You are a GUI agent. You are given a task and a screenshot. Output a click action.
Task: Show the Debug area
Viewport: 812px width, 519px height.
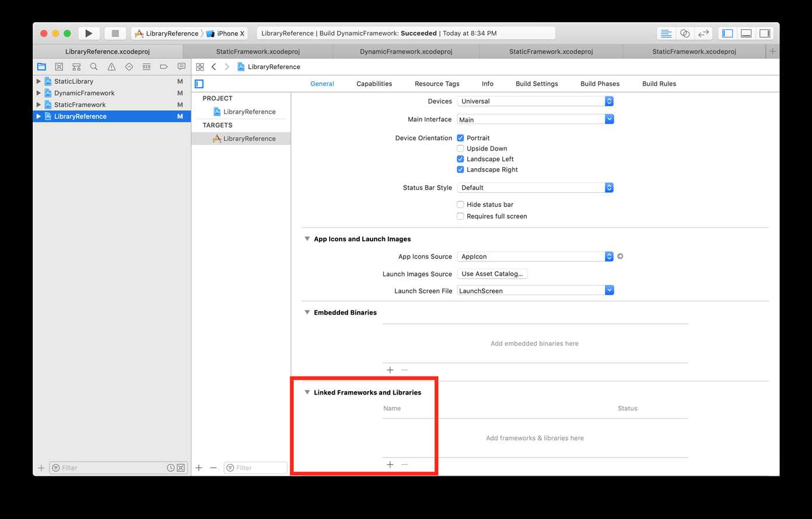[746, 33]
